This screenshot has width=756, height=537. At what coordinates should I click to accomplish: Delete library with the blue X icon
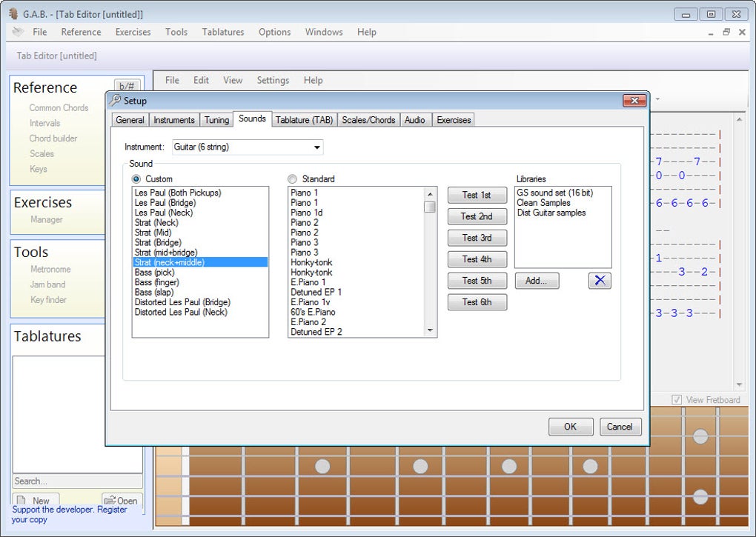(600, 281)
